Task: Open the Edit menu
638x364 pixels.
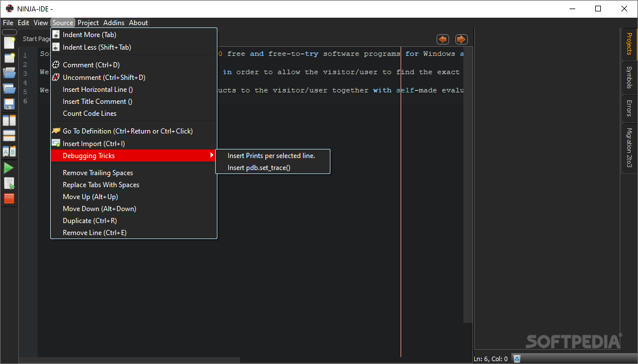Action: tap(23, 23)
